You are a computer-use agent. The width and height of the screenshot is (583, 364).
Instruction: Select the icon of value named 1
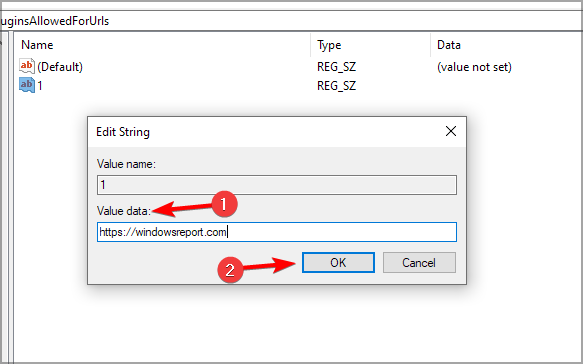[27, 86]
